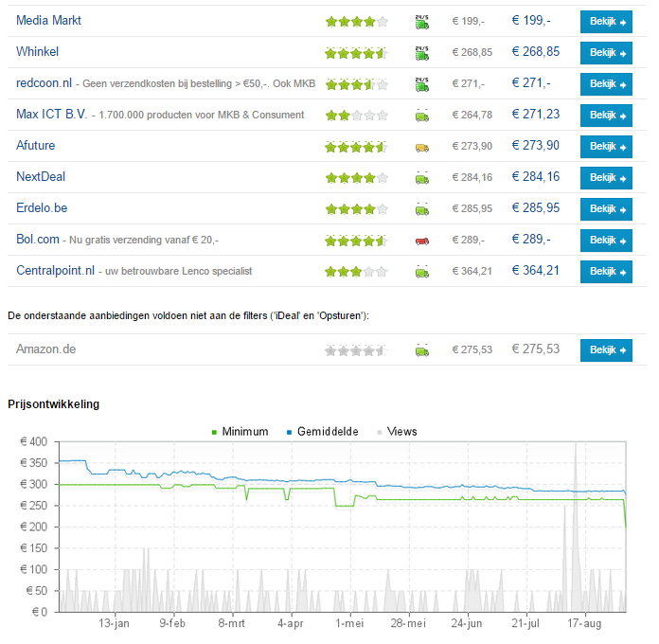Screen dimensions: 659x644
Task: Click Bekijk button for redcoon.nl offer
Action: [606, 84]
